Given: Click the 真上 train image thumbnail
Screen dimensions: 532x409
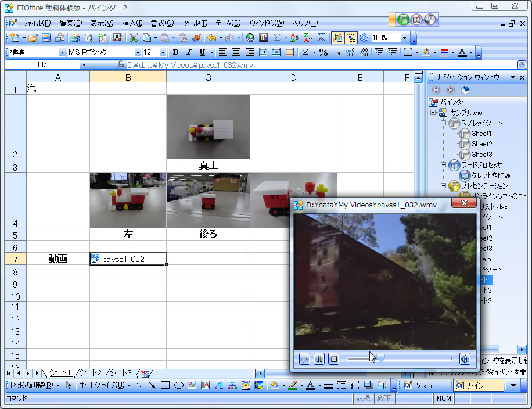Looking at the screenshot, I should pos(208,127).
